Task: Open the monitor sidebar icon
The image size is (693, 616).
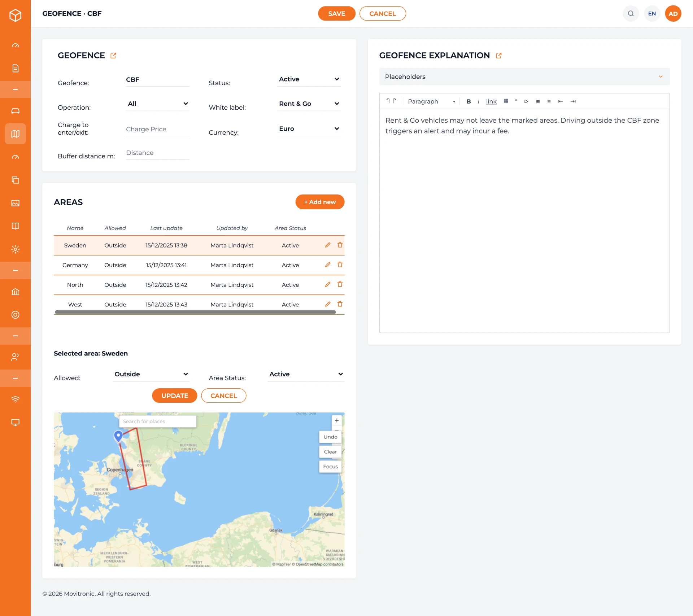Action: coord(15,422)
